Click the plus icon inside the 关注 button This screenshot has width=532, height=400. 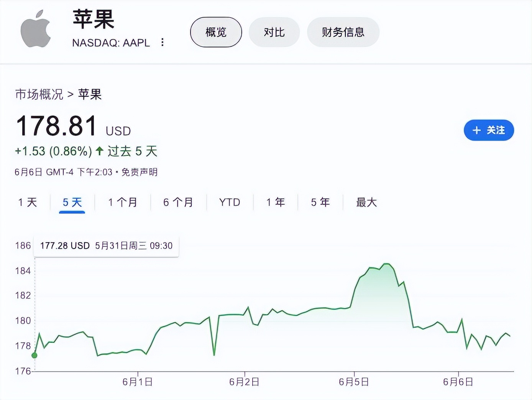click(476, 130)
